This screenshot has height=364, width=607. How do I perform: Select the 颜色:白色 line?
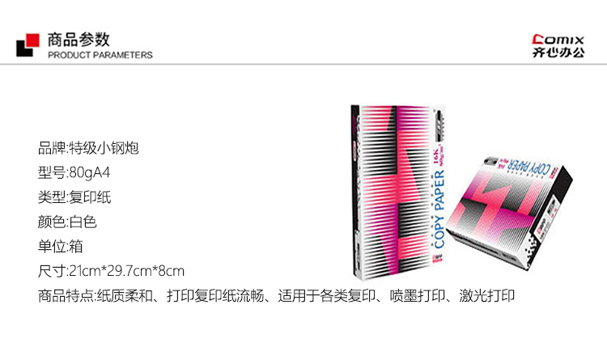(x=67, y=222)
